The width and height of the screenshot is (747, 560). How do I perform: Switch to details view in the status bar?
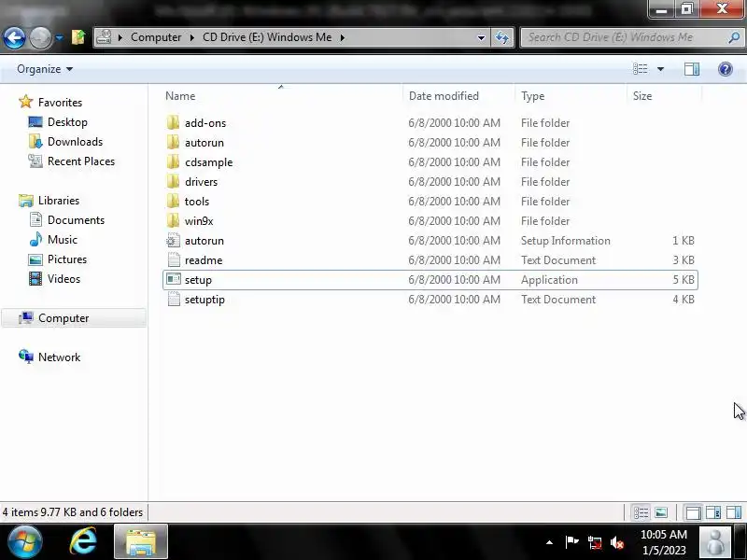641,512
